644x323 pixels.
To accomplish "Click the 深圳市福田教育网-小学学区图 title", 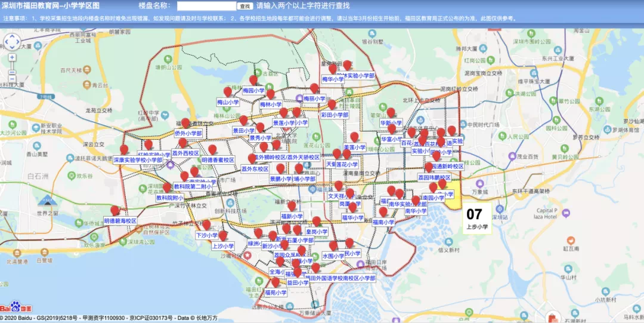I will coord(49,6).
